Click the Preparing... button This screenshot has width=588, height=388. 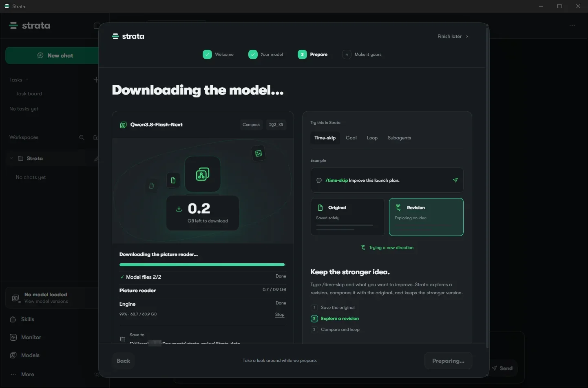[448, 361]
